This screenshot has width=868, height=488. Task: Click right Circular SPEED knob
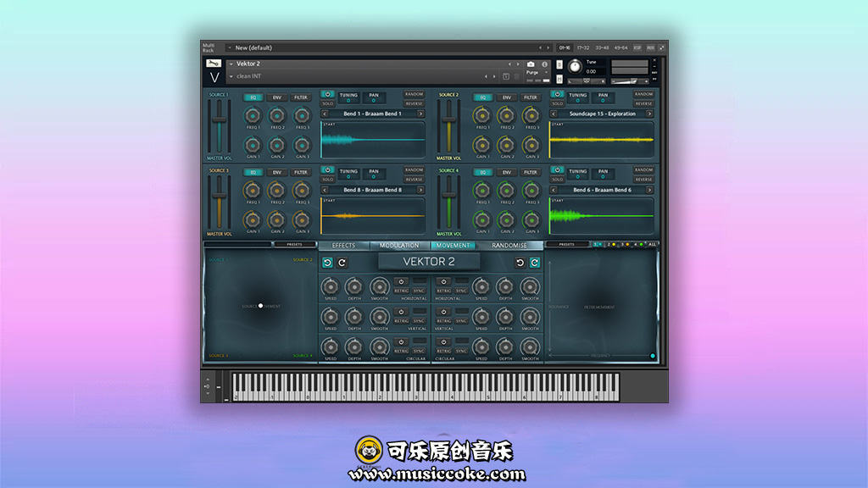481,347
